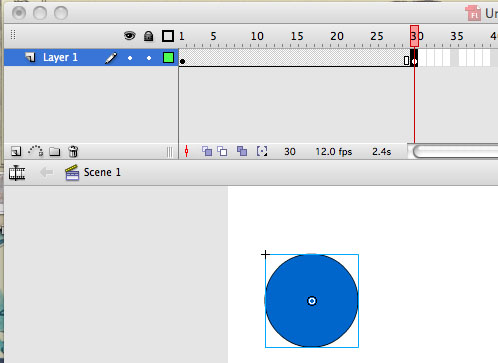Select the keyframe at frame 30 of Layer 1
The width and height of the screenshot is (498, 363).
pos(414,58)
